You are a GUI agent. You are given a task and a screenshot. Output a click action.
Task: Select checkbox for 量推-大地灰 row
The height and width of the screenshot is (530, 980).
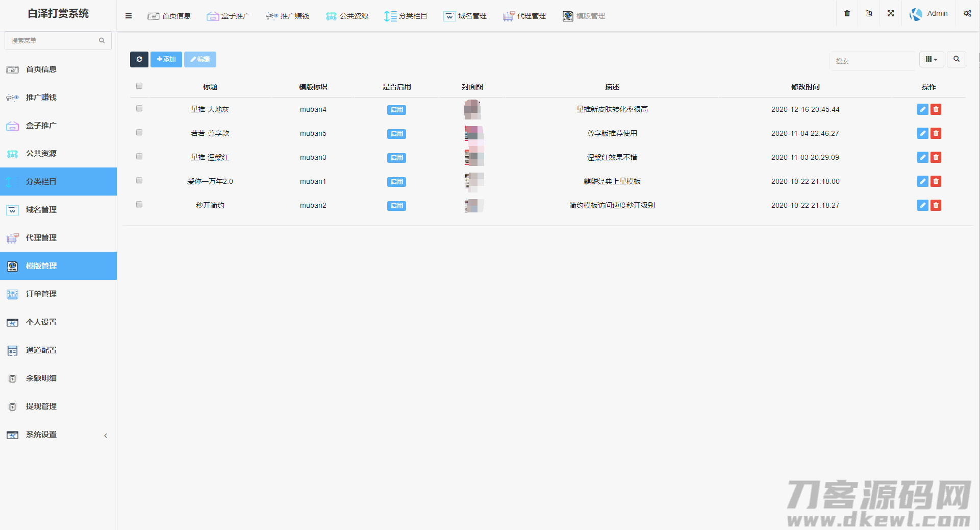click(139, 109)
